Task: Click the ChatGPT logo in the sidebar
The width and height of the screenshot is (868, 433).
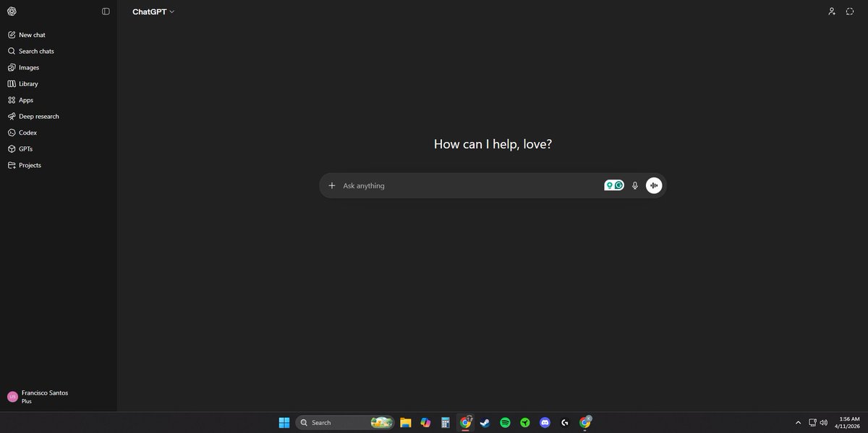Action: 12,12
